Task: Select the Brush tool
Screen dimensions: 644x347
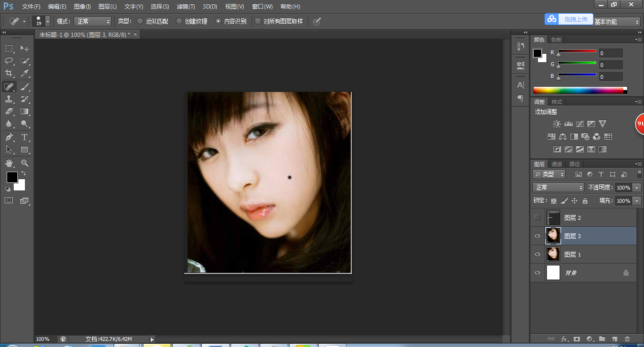Action: (25, 87)
